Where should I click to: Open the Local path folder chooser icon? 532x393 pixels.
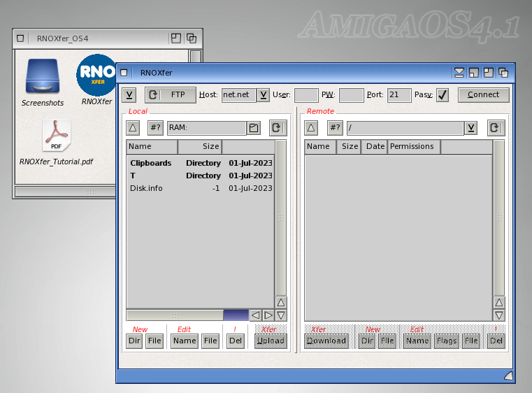(x=254, y=128)
